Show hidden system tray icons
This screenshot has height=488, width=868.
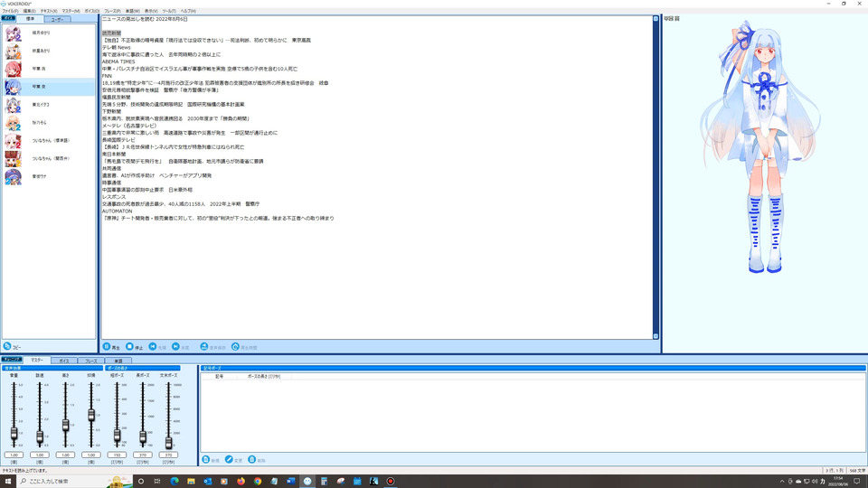(781, 482)
